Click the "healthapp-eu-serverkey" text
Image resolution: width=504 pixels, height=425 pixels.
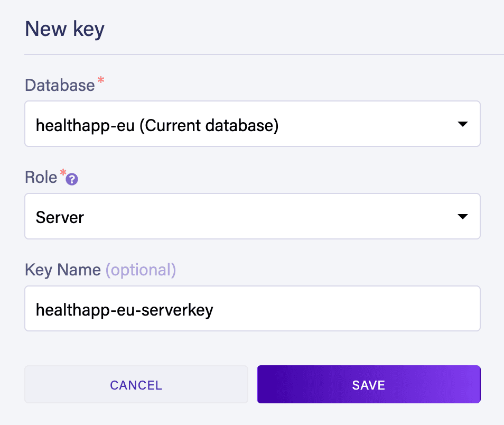(x=124, y=310)
